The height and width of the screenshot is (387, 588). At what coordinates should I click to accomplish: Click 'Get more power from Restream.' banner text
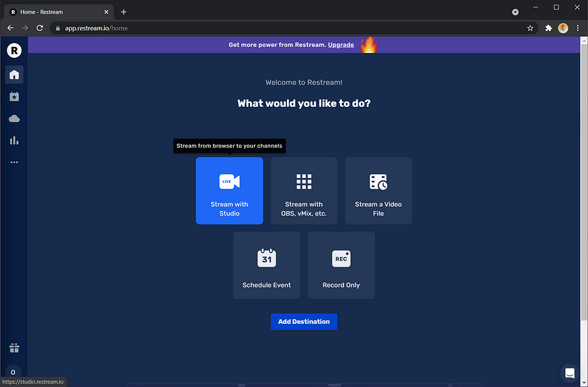pyautogui.click(x=277, y=44)
